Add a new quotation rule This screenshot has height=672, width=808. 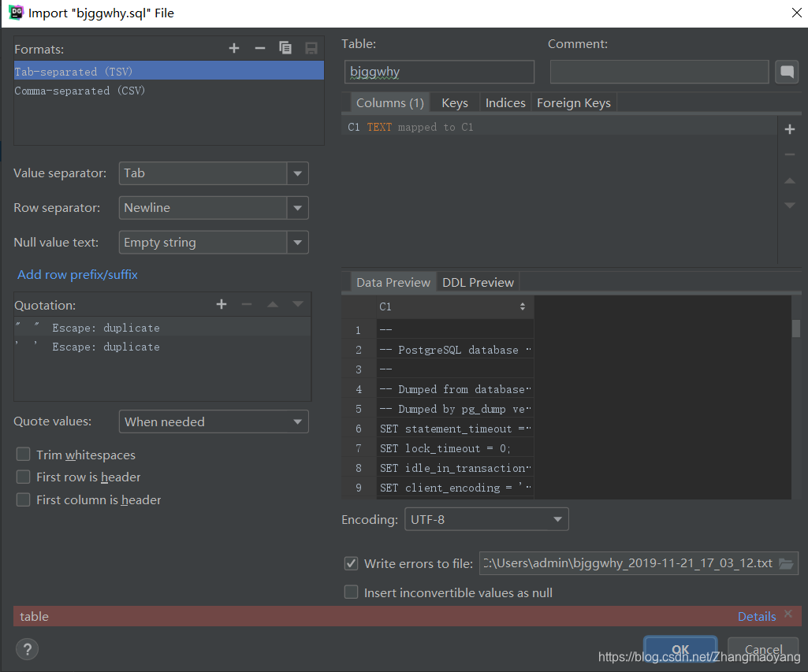point(222,304)
